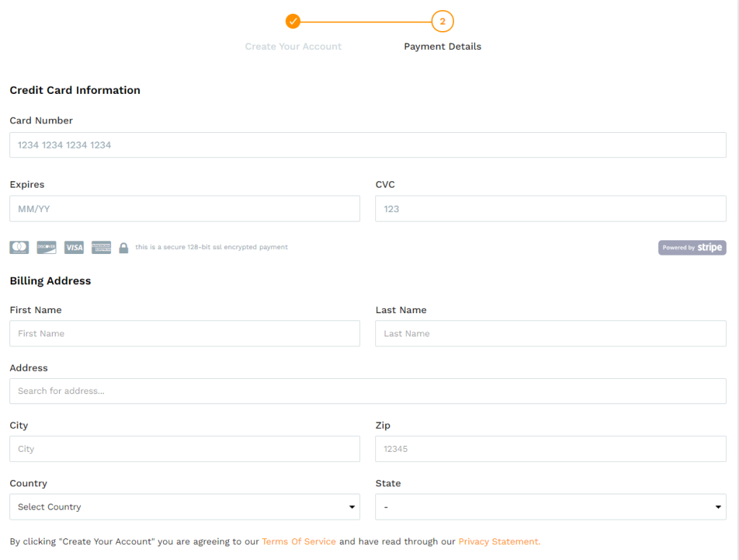Focus the Last Name input field
739x560 pixels.
pos(551,333)
